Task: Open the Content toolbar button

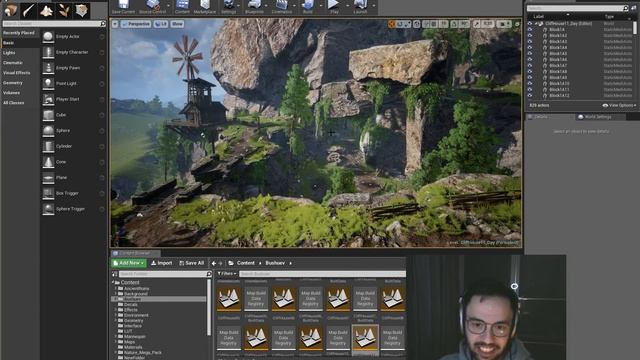Action: [x=182, y=7]
